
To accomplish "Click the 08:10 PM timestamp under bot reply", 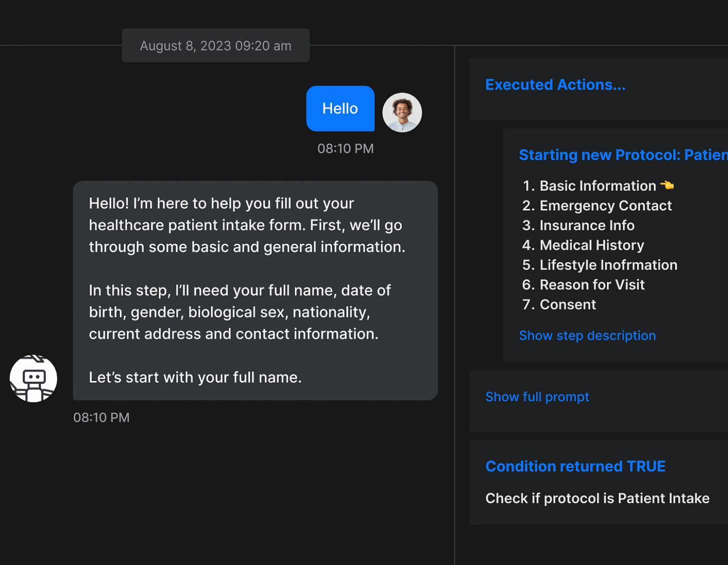I will [101, 417].
